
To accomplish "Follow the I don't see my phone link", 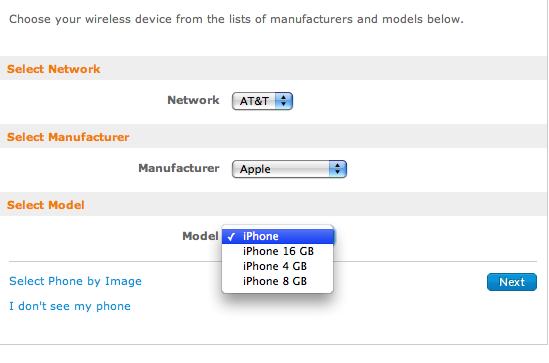I will point(70,306).
